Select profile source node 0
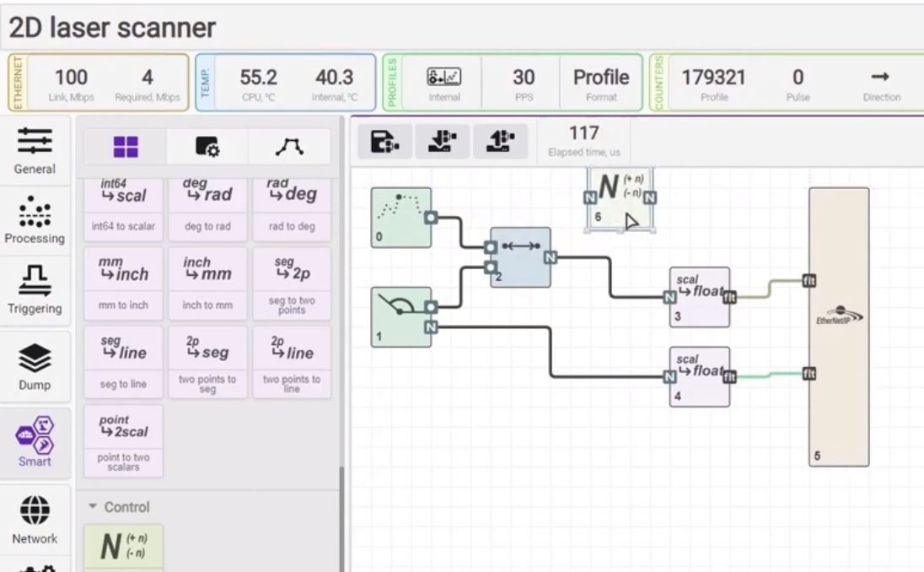 click(400, 218)
